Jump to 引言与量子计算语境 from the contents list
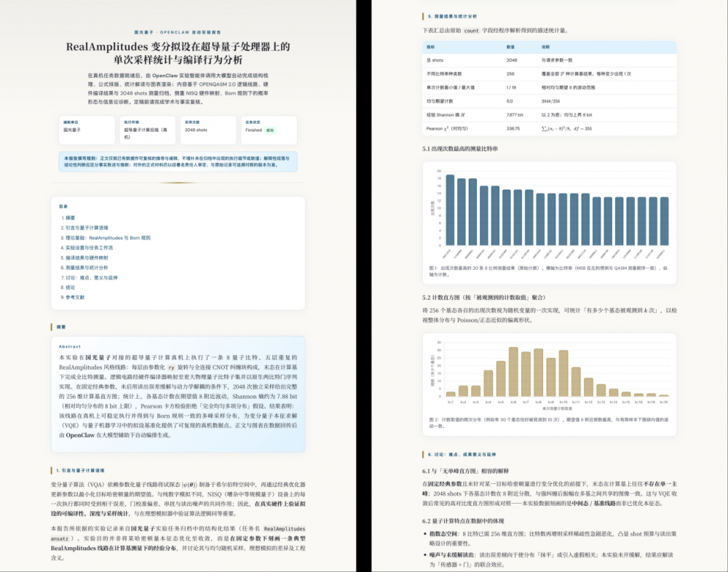This screenshot has width=728, height=572. 87,228
